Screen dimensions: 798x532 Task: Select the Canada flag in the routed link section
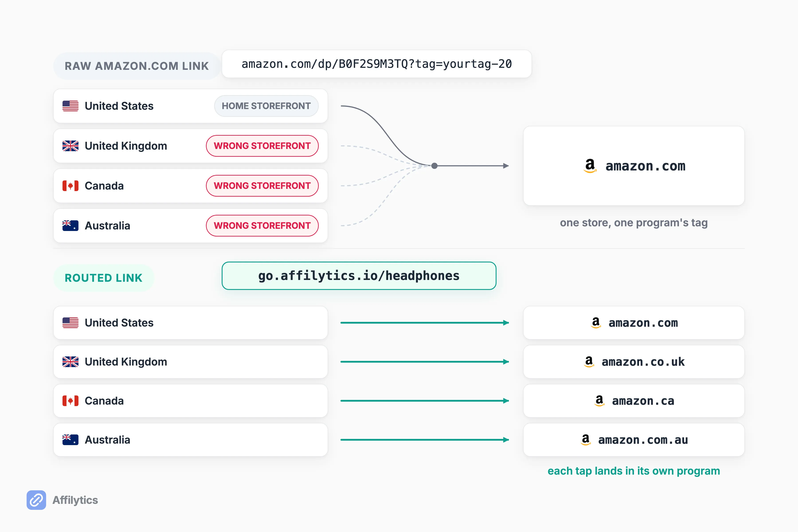(70, 401)
